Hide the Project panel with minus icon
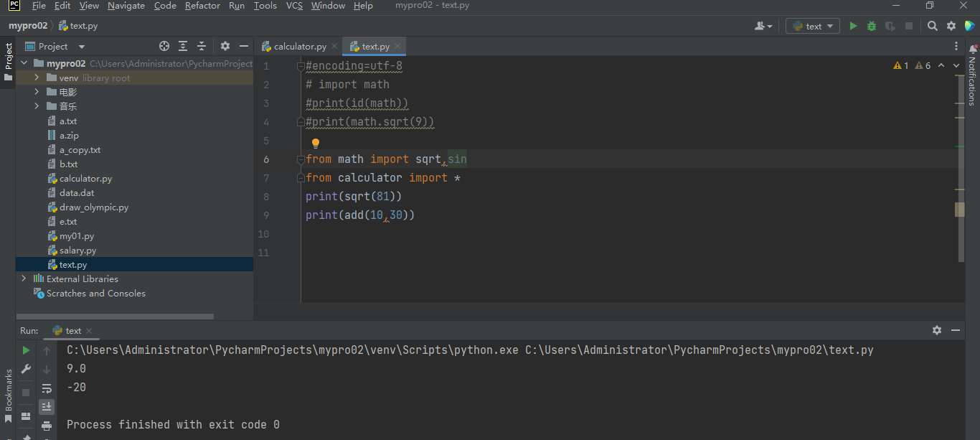980x440 pixels. (244, 46)
